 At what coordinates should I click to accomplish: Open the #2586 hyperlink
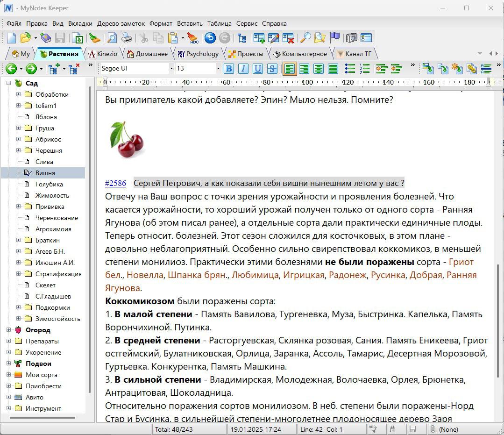pyautogui.click(x=115, y=183)
